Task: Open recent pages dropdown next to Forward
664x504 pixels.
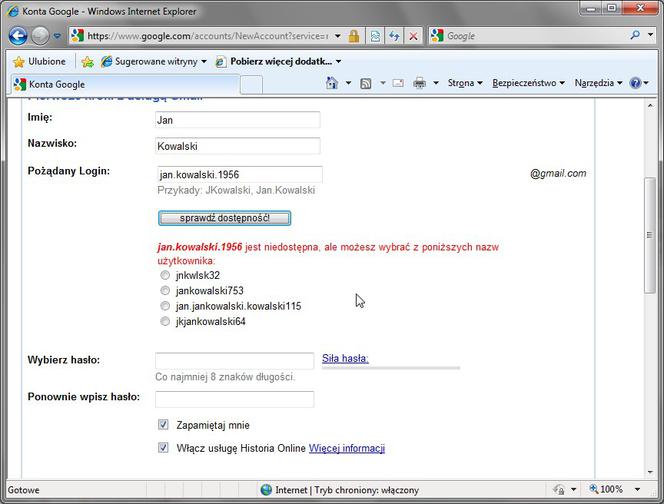Action: click(x=57, y=36)
